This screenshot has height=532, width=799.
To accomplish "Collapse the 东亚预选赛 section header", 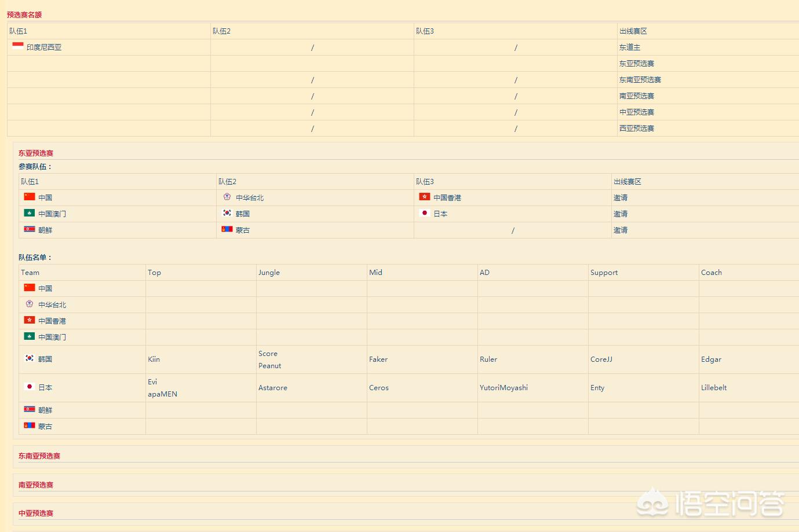I will [36, 153].
